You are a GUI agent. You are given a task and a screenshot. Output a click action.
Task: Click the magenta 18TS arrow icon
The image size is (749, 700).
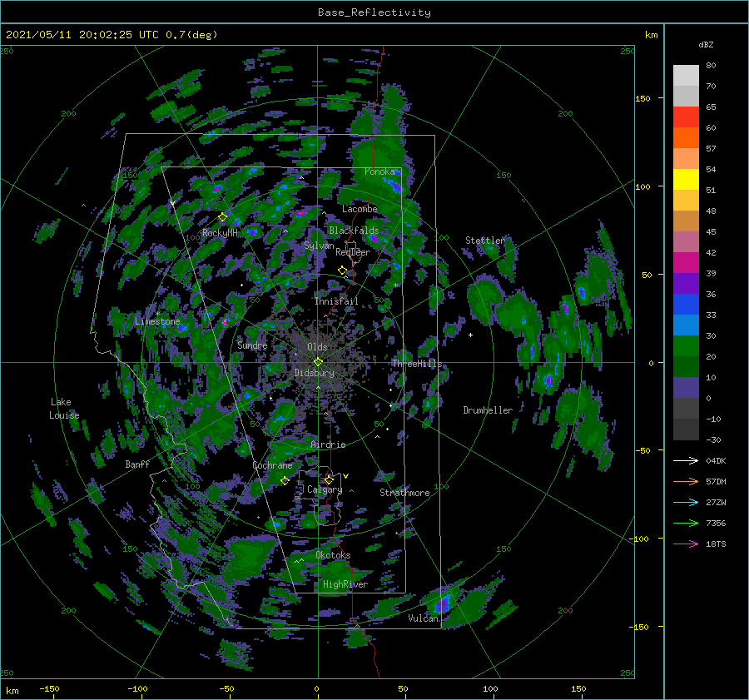tap(686, 544)
